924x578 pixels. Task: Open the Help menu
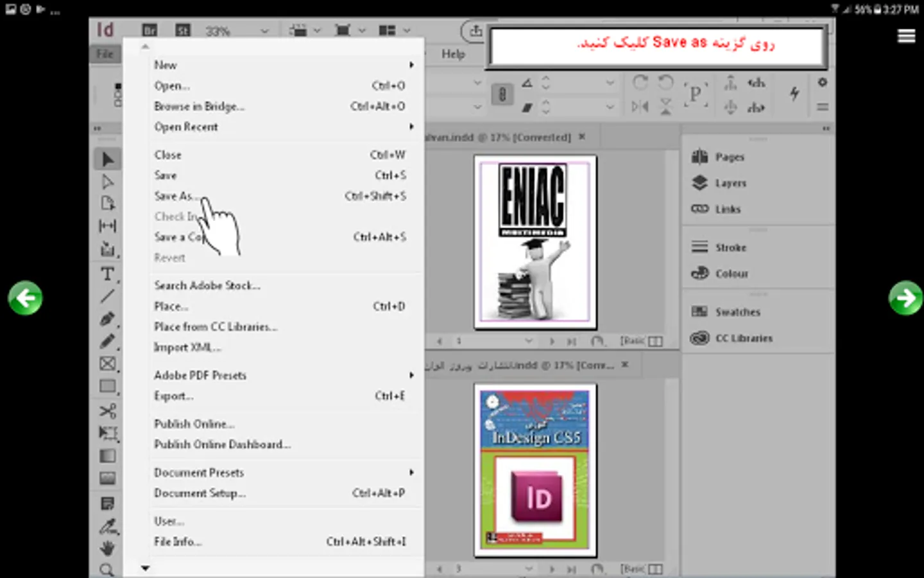click(453, 54)
